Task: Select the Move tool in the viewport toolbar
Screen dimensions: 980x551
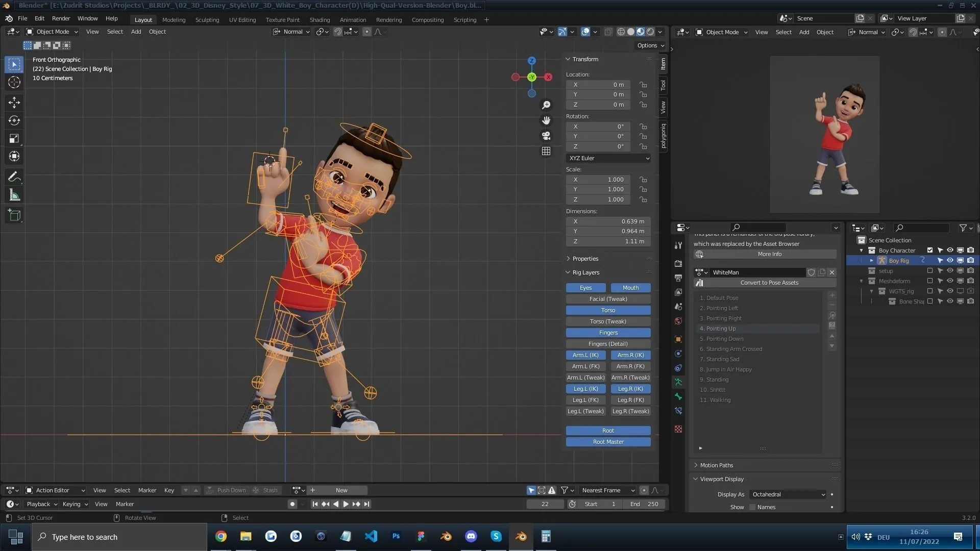Action: point(14,102)
